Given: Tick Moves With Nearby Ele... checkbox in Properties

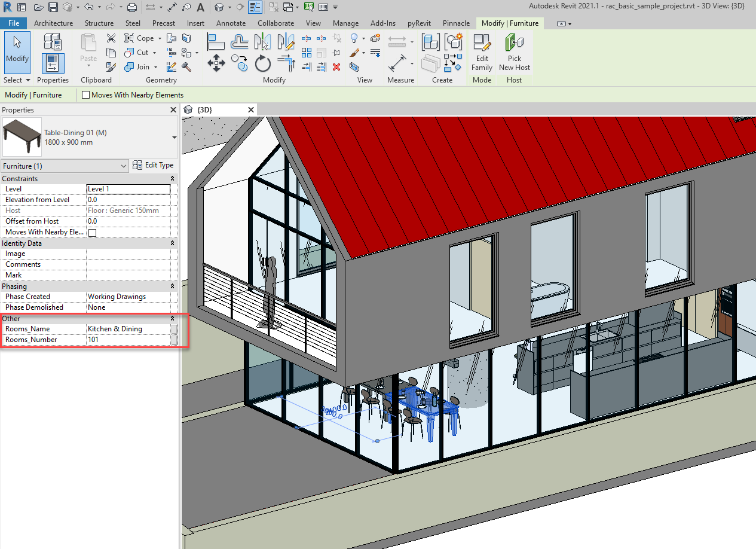Looking at the screenshot, I should [92, 233].
